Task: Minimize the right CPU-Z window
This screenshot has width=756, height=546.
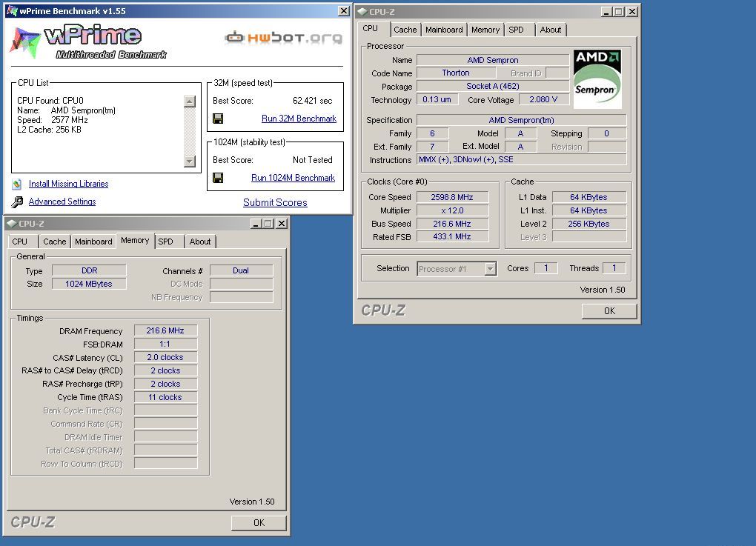Action: (x=607, y=12)
